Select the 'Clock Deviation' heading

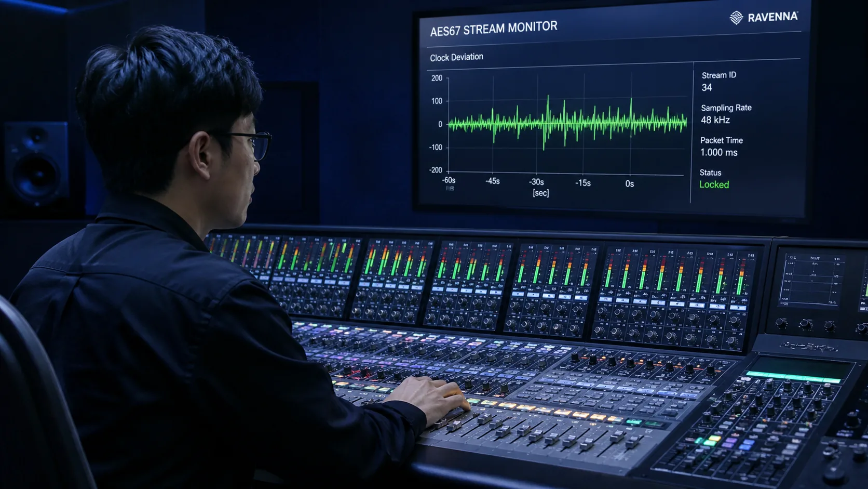[456, 57]
